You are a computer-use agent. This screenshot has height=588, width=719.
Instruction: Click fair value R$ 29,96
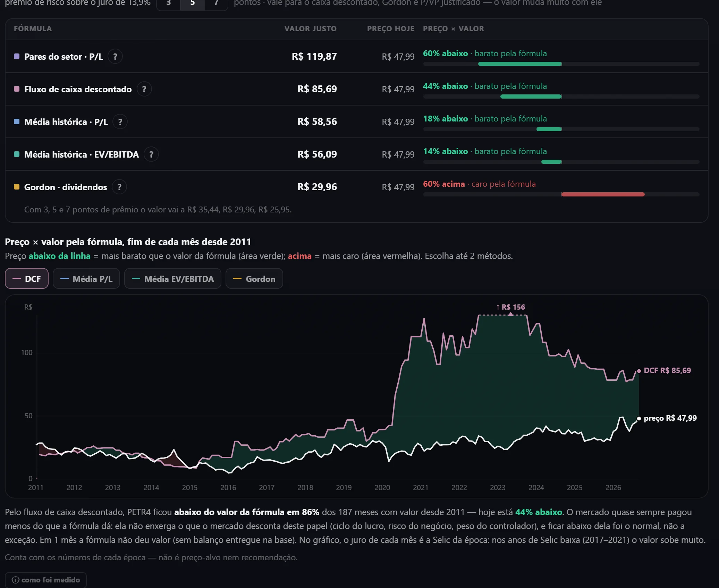(317, 187)
